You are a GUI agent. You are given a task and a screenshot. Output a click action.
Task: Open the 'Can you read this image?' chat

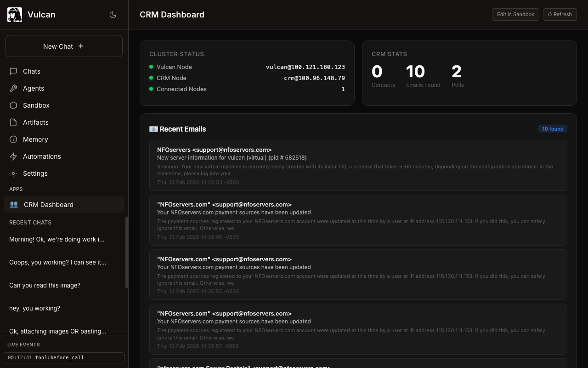pos(45,285)
